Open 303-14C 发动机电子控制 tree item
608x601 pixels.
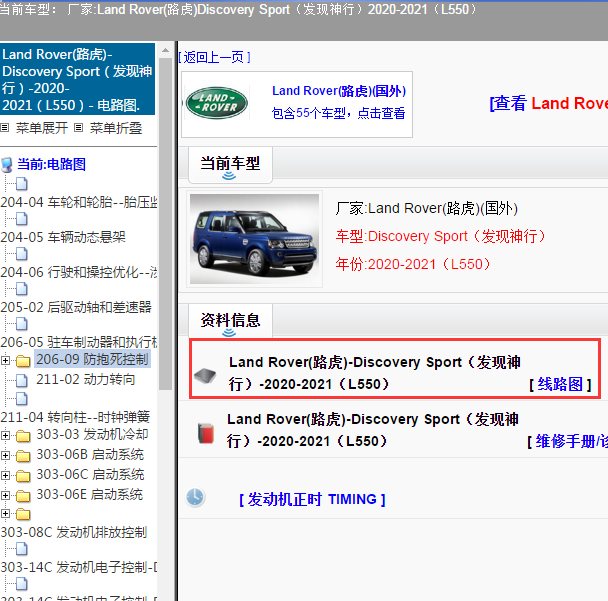[79, 567]
